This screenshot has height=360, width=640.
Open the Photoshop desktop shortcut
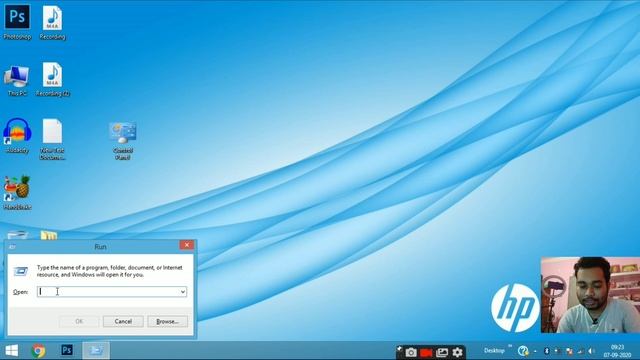(x=17, y=22)
